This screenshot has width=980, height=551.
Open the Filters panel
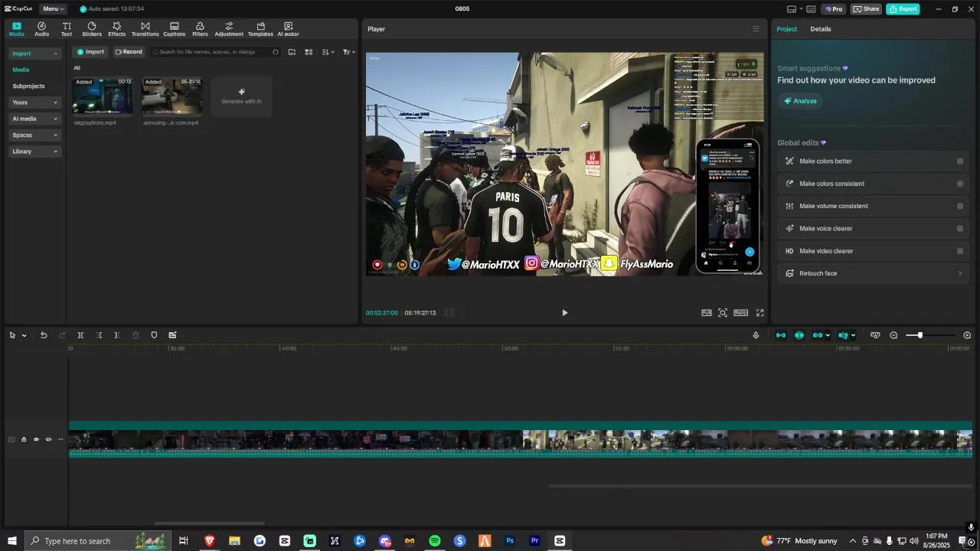tap(200, 29)
